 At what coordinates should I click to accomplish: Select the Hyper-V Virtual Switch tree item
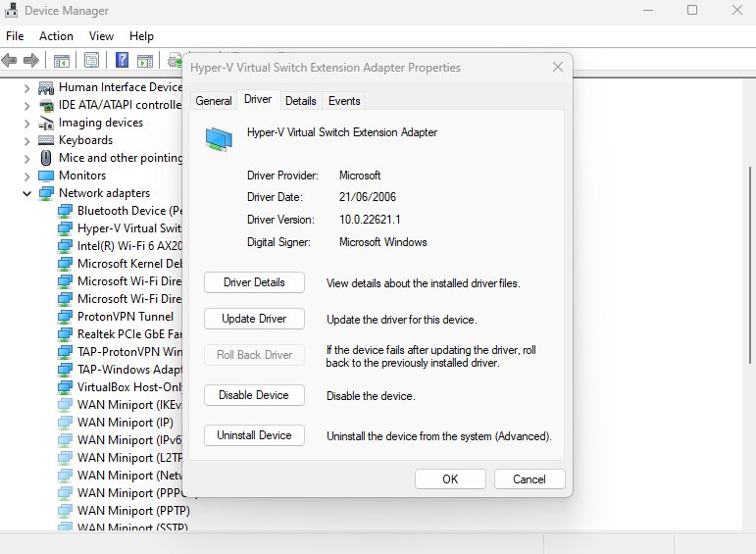129,228
